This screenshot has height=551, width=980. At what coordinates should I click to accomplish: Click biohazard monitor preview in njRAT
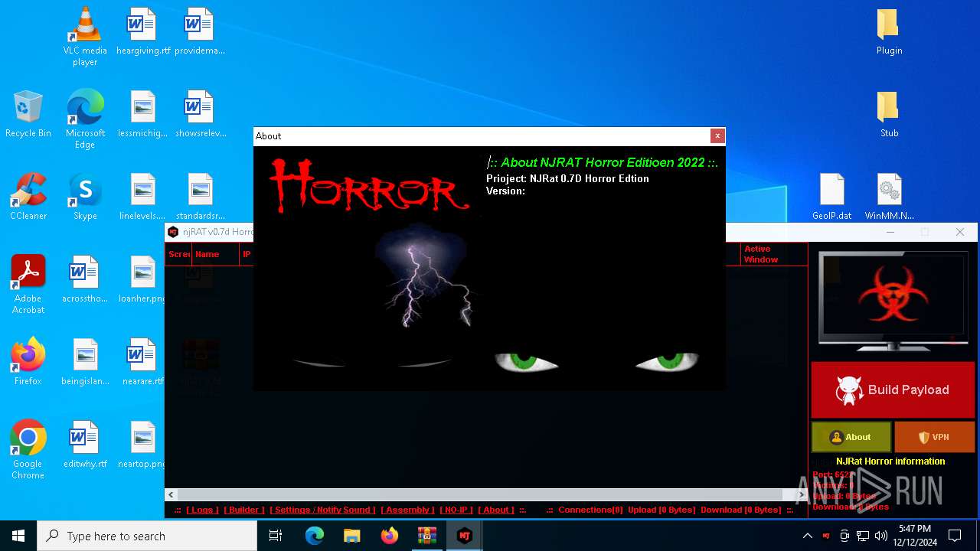tap(892, 302)
